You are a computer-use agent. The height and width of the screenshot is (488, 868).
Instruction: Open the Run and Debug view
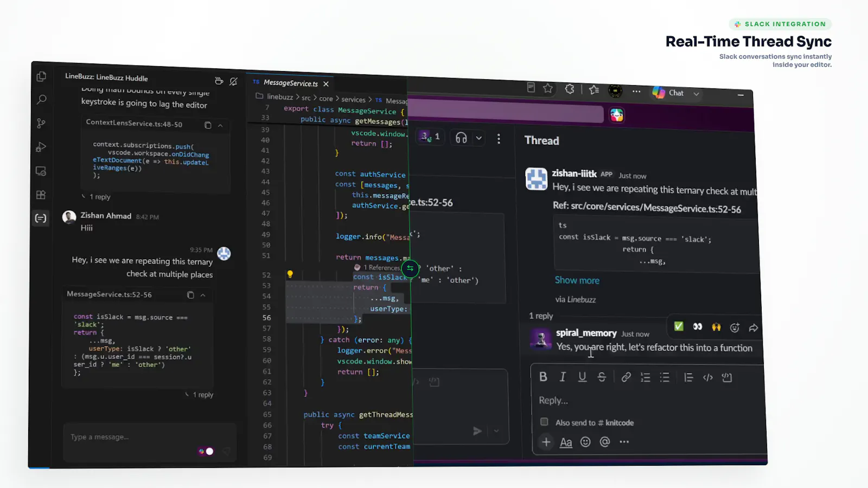tap(41, 147)
